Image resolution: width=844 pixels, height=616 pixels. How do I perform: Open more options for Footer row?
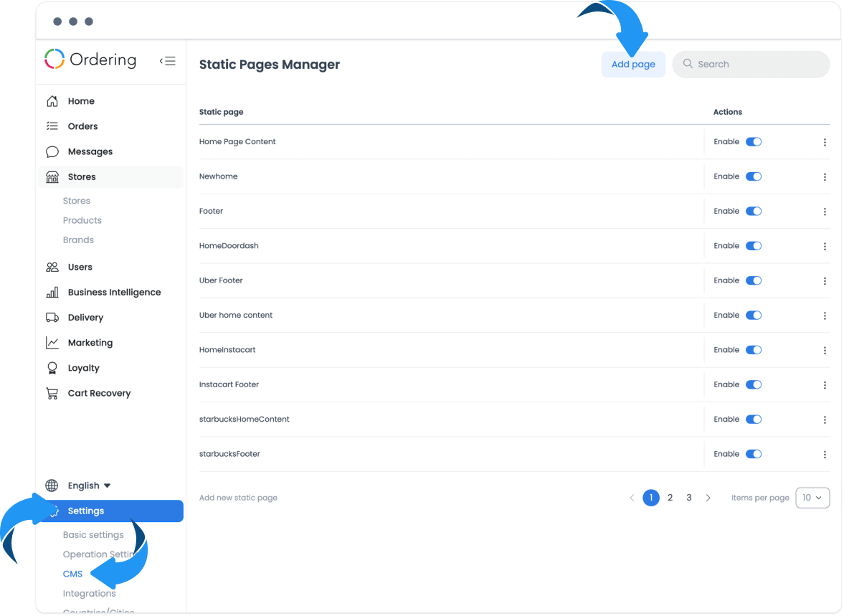coord(825,212)
